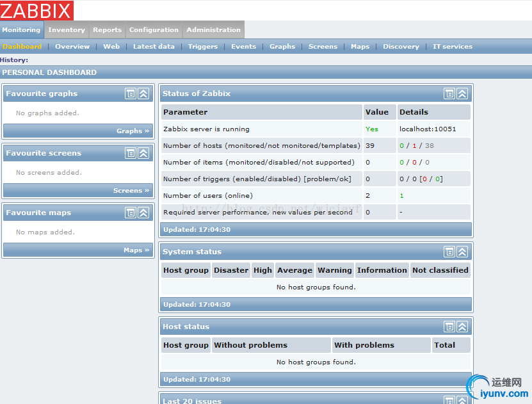Click the Not classified column header
The height and width of the screenshot is (404, 532).
(440, 270)
